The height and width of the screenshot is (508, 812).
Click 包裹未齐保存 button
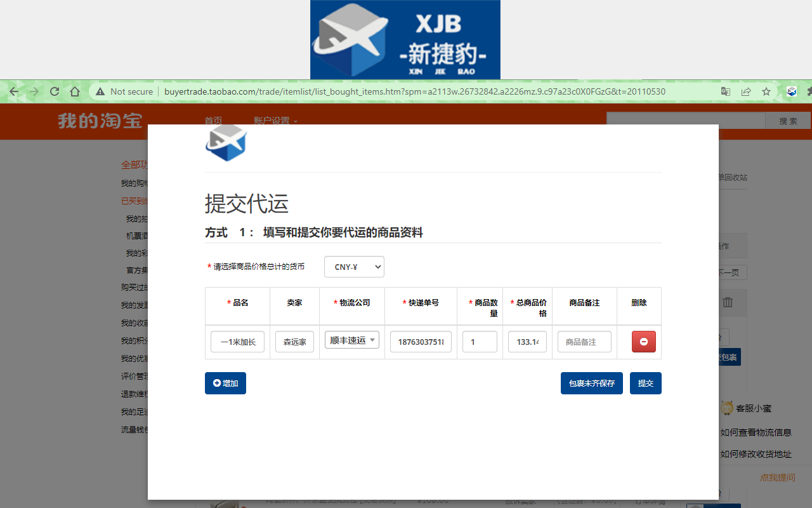[592, 384]
